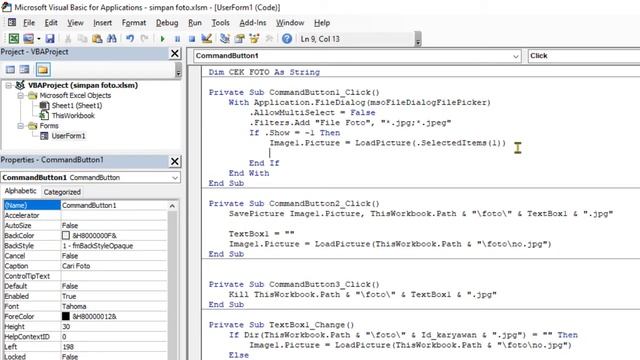Image resolution: width=640 pixels, height=360 pixels.
Task: Switch to the Alphabetic properties tab
Action: (x=20, y=191)
